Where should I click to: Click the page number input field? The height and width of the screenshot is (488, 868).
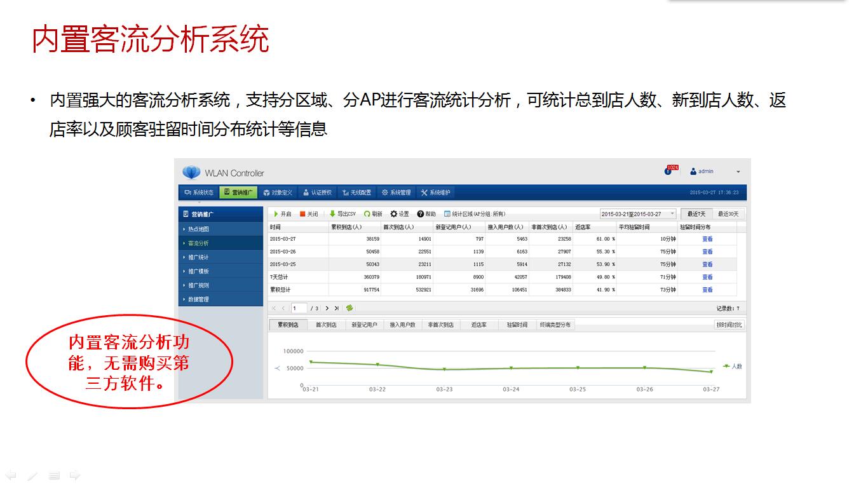(299, 308)
